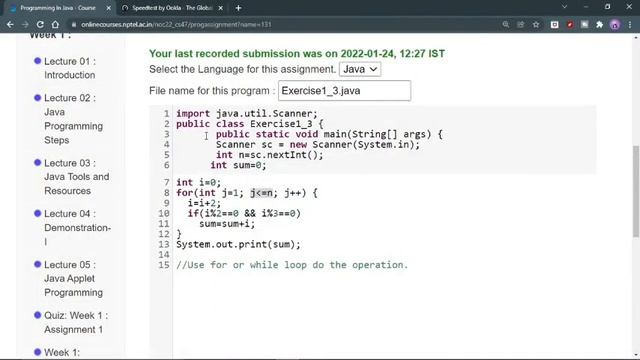The width and height of the screenshot is (640, 360).
Task: Open the red circular extension icon
Action: (570, 24)
